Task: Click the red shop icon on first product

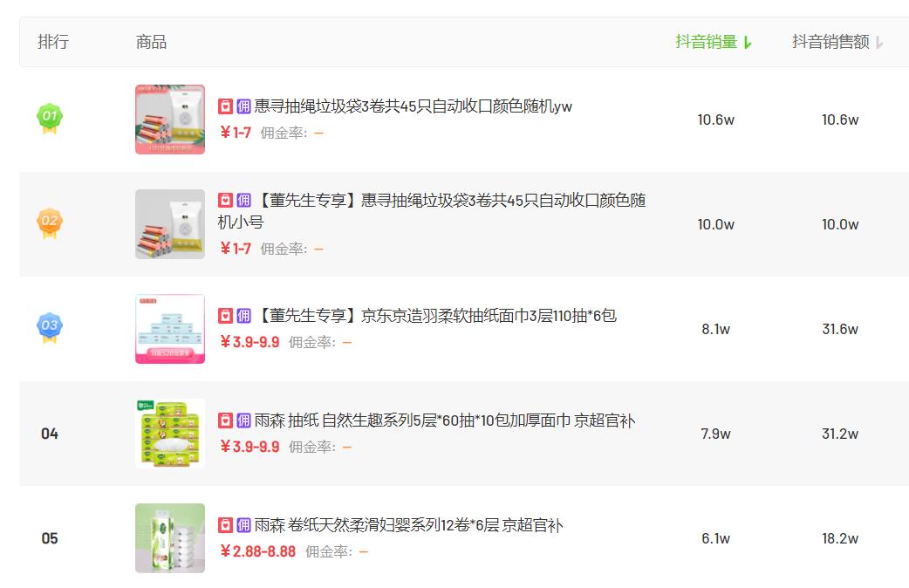Action: (226, 106)
